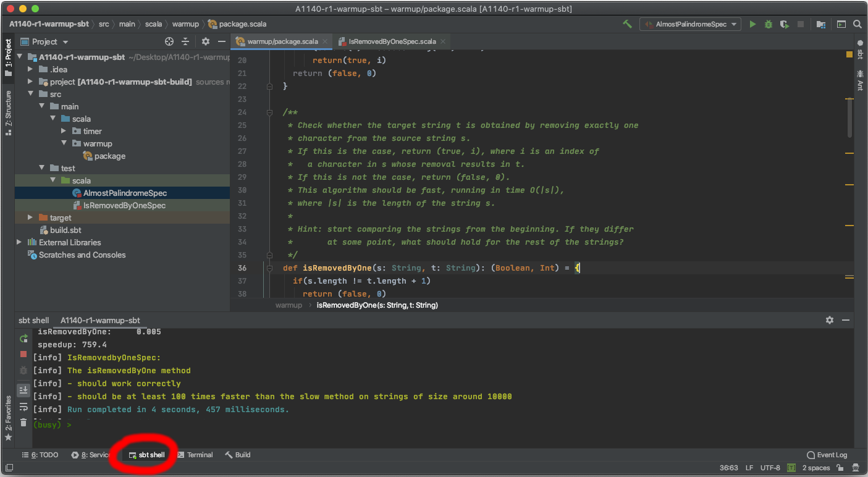Select build.sbt in the project tree
The height and width of the screenshot is (477, 868).
(65, 230)
